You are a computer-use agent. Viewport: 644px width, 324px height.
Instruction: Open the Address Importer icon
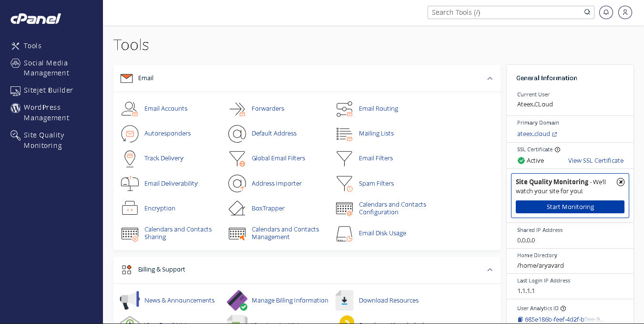click(x=237, y=184)
